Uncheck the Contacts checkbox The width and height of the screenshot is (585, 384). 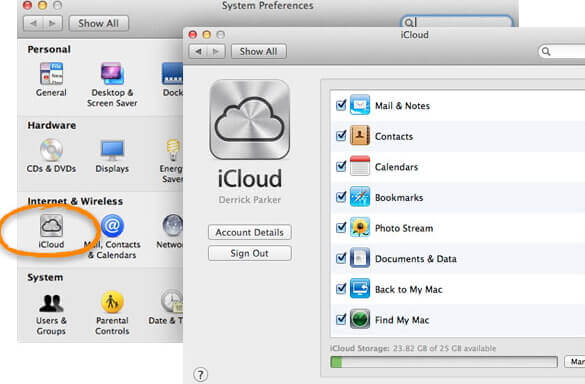coord(341,136)
